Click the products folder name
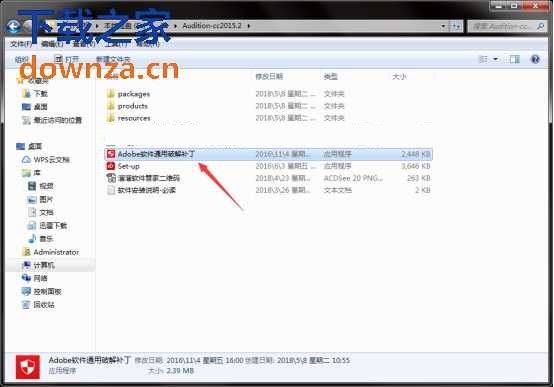554x387 pixels. click(132, 106)
